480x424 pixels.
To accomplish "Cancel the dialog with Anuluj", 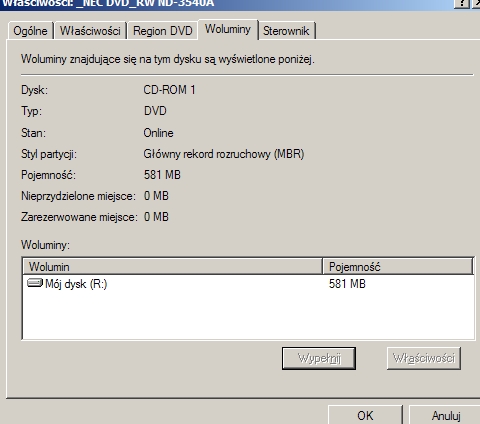I will coord(446,415).
